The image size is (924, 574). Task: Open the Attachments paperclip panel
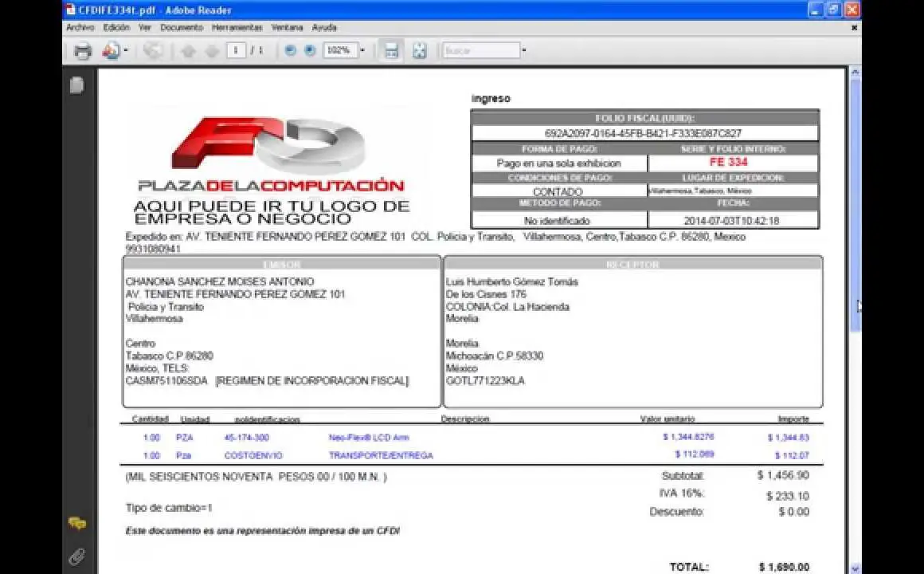76,556
